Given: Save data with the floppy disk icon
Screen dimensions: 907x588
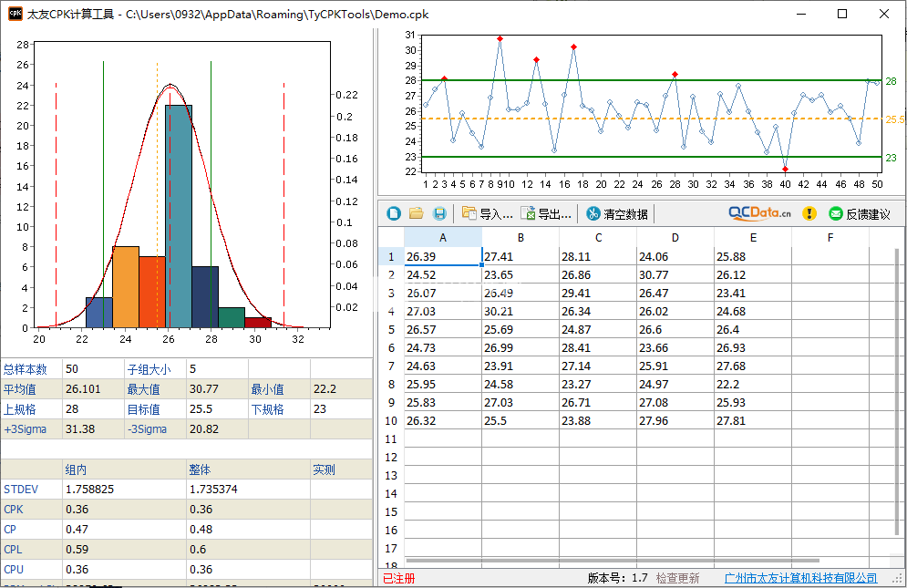Looking at the screenshot, I should (x=439, y=213).
